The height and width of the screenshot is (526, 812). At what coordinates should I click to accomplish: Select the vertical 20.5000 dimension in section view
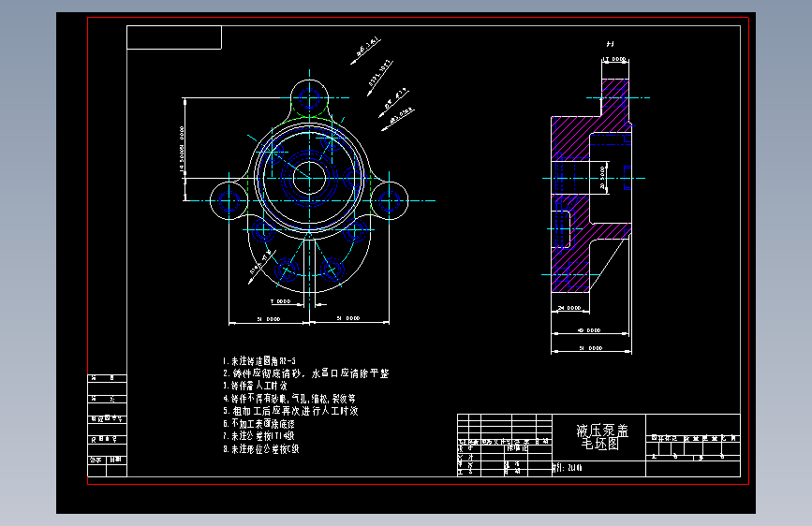(x=602, y=178)
